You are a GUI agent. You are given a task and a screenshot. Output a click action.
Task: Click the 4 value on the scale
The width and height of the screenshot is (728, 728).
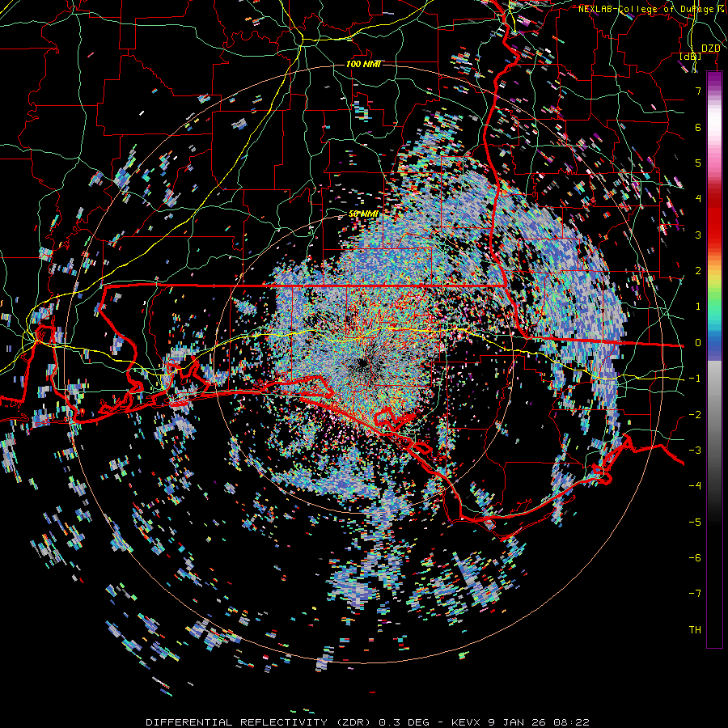coord(698,199)
